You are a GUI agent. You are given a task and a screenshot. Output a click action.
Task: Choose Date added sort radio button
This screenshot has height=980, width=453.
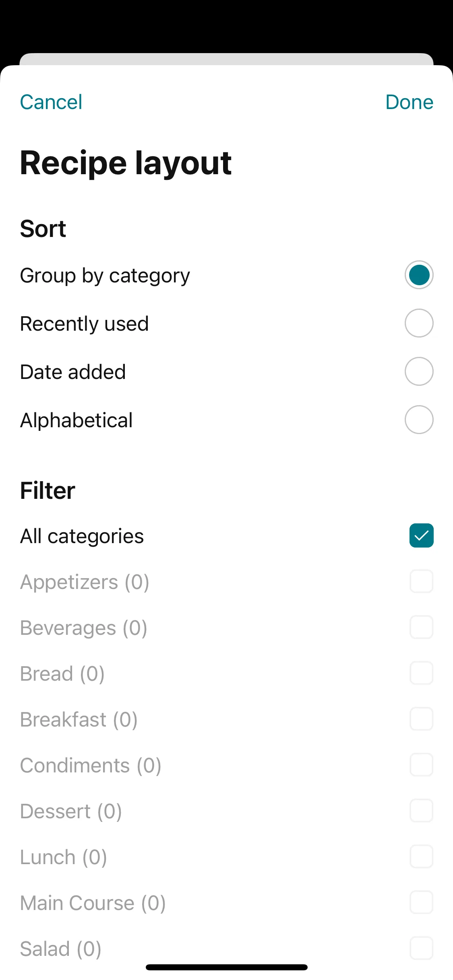[x=419, y=371]
